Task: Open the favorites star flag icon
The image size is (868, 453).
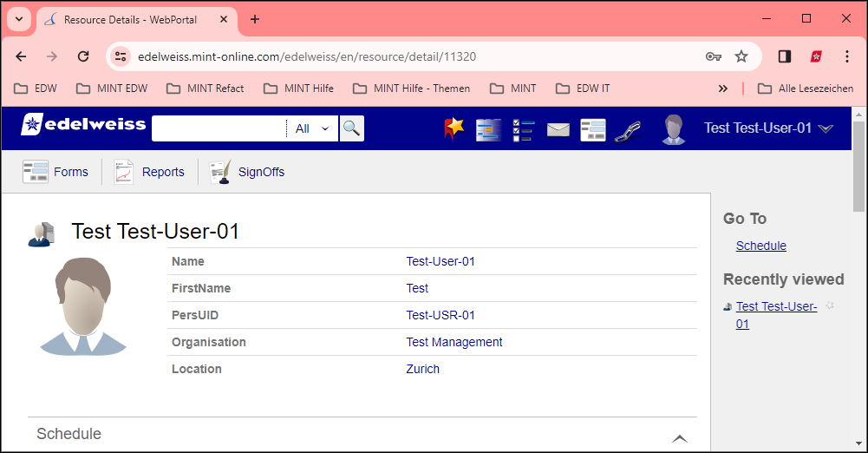Action: 454,129
